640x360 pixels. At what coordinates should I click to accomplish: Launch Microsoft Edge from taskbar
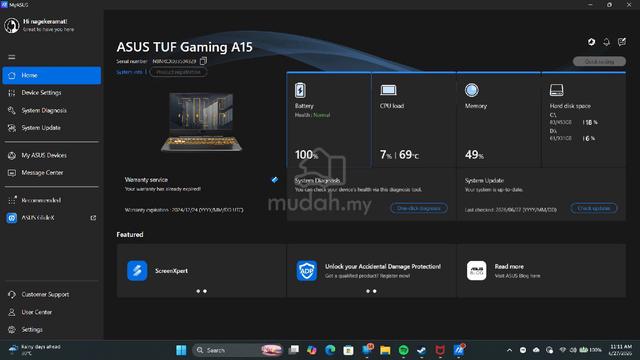pos(330,350)
